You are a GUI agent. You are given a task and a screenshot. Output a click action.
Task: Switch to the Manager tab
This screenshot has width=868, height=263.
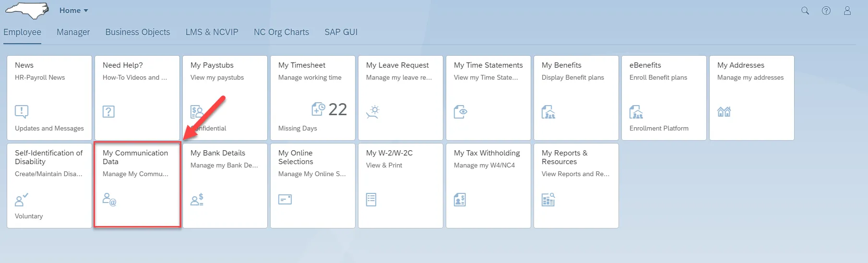tap(73, 32)
